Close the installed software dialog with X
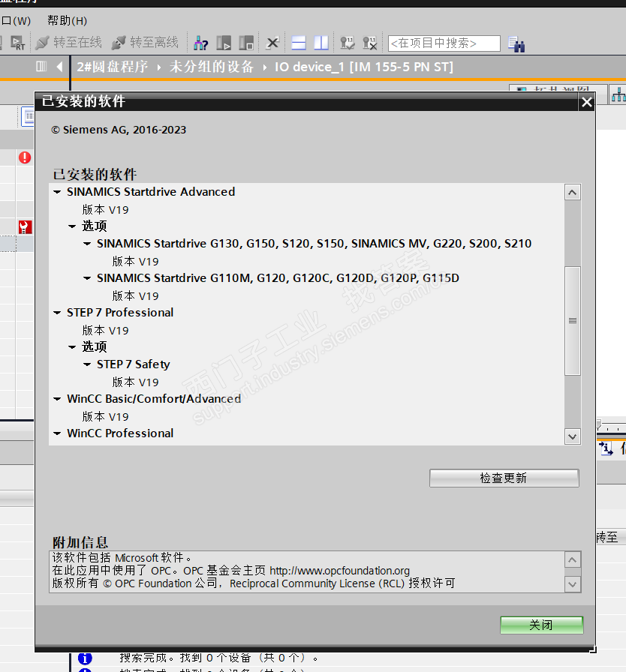Viewport: 626px width, 672px height. click(x=586, y=102)
